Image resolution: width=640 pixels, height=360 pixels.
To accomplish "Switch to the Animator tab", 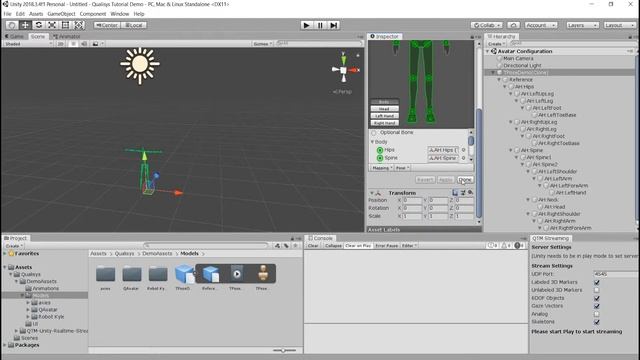I will pyautogui.click(x=67, y=36).
